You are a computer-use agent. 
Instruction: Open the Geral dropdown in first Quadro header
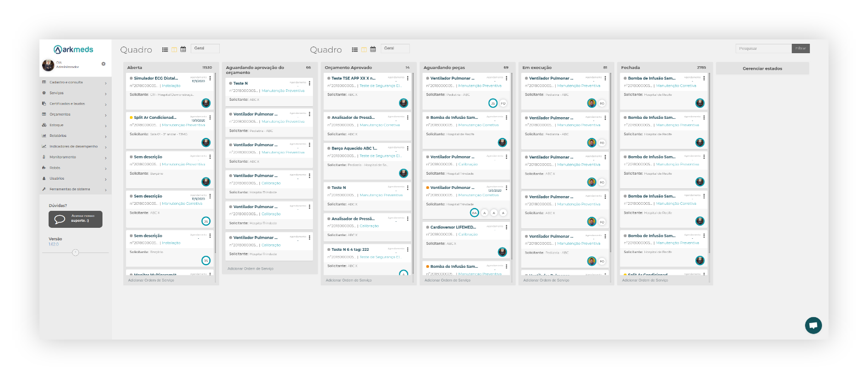[205, 48]
